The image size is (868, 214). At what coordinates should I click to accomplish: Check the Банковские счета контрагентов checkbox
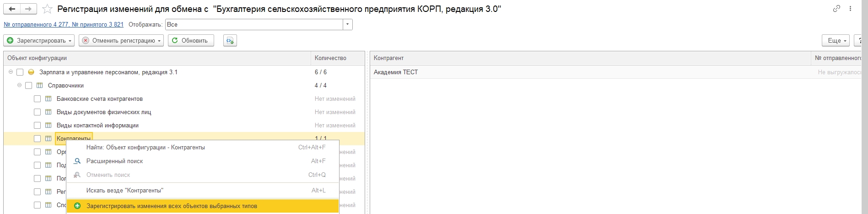tap(37, 99)
